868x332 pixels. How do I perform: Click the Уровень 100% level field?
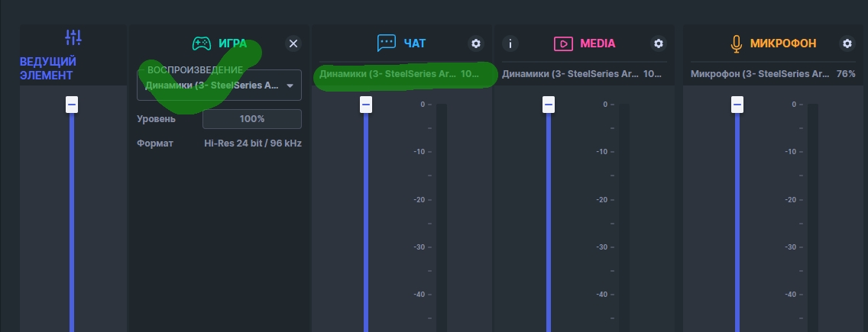pos(251,119)
